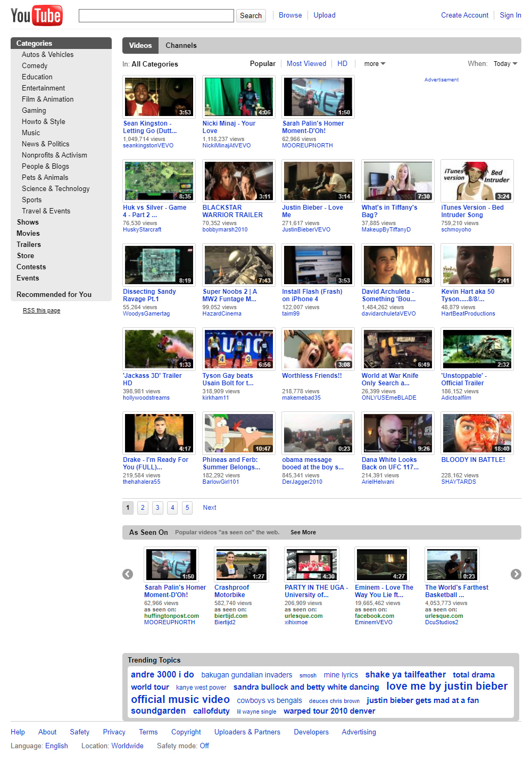
Task: Go to page 5 of results
Action: tap(187, 508)
